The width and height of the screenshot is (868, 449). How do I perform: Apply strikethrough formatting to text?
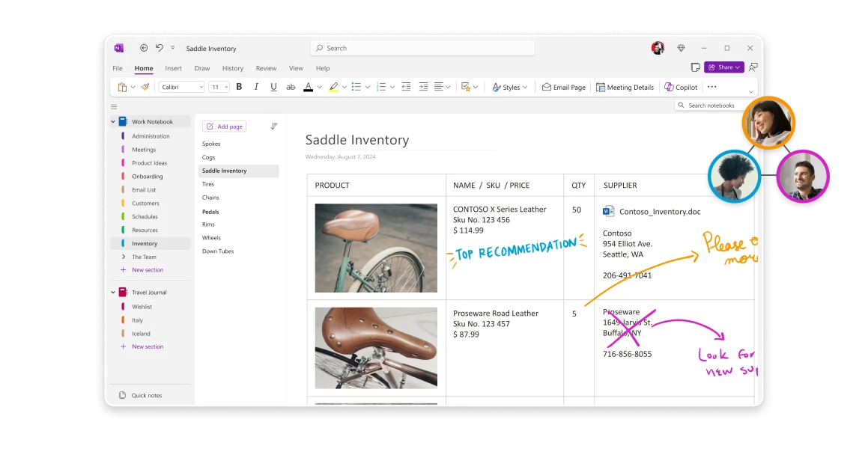click(291, 87)
